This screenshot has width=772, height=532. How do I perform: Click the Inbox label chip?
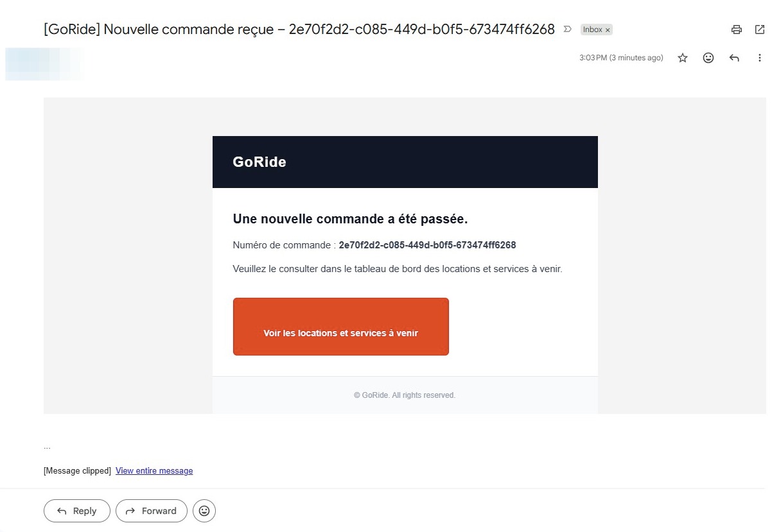pos(592,30)
